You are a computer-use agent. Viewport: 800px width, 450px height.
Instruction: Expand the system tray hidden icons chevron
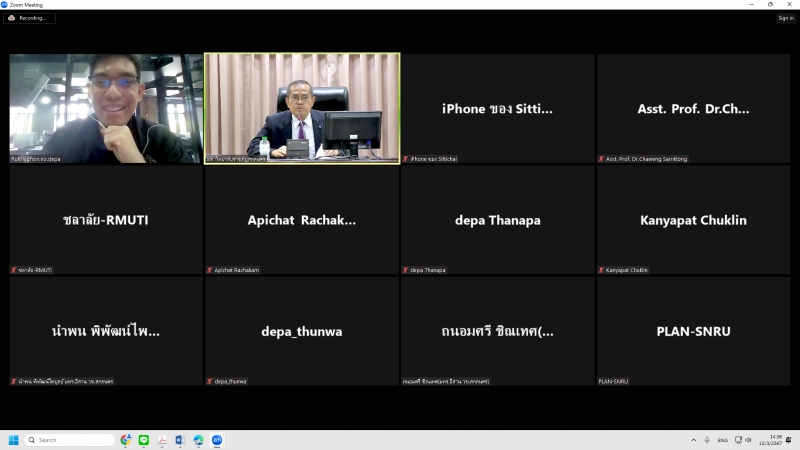pos(694,440)
